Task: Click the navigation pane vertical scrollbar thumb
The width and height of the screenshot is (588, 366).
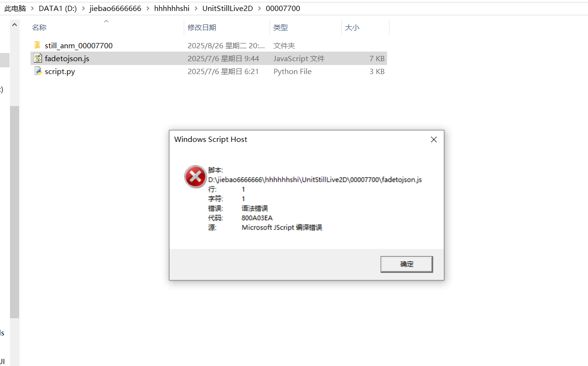Action: 14,212
